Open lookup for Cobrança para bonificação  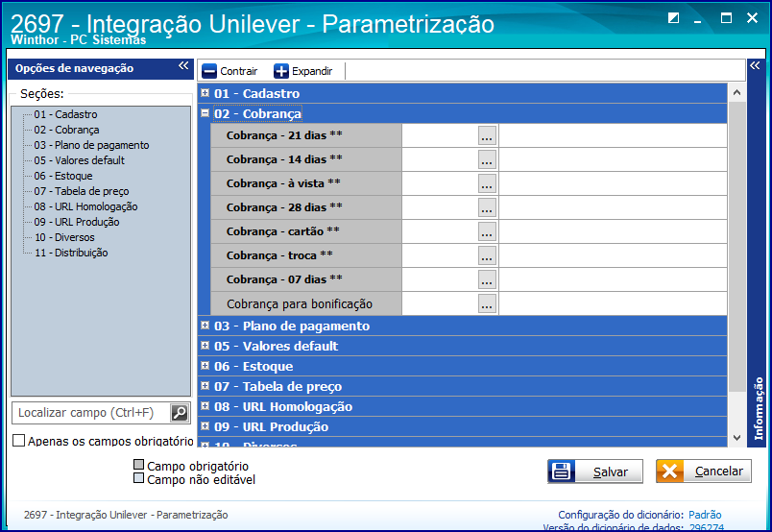[487, 303]
